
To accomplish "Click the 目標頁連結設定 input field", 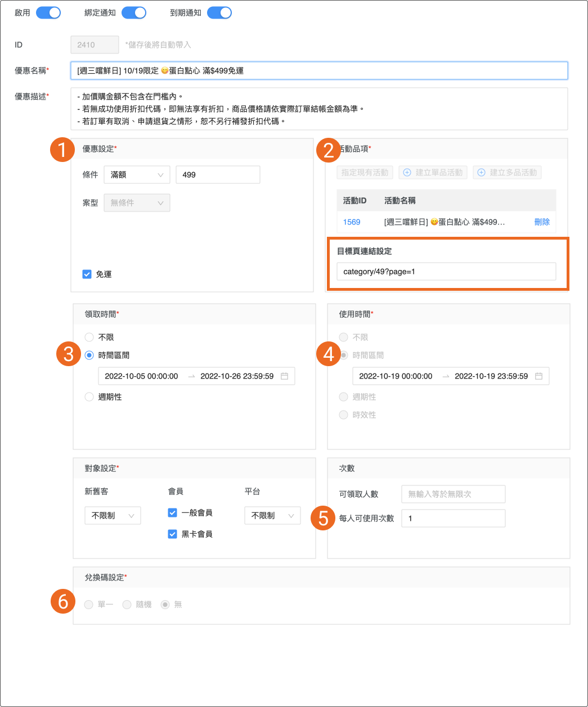I will click(446, 272).
